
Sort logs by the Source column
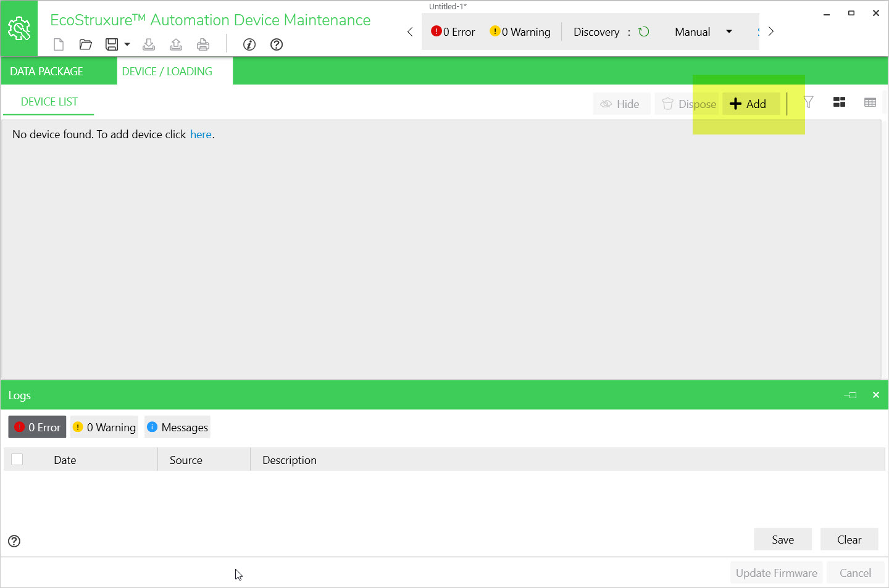[186, 460]
